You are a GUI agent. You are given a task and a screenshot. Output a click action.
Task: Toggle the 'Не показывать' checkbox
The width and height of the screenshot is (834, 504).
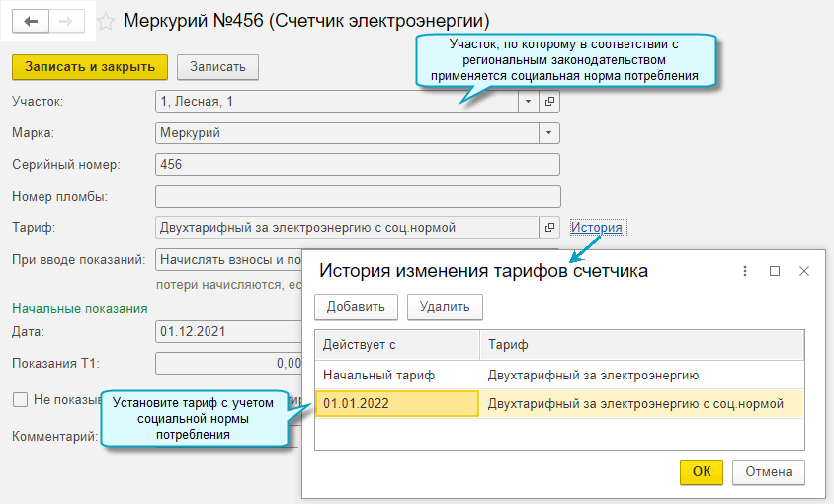point(20,400)
